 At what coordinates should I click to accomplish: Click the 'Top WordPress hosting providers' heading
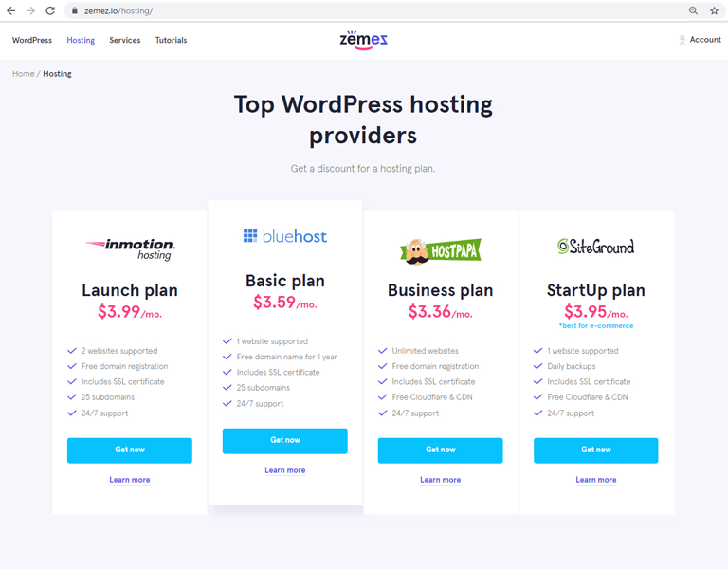tap(363, 119)
